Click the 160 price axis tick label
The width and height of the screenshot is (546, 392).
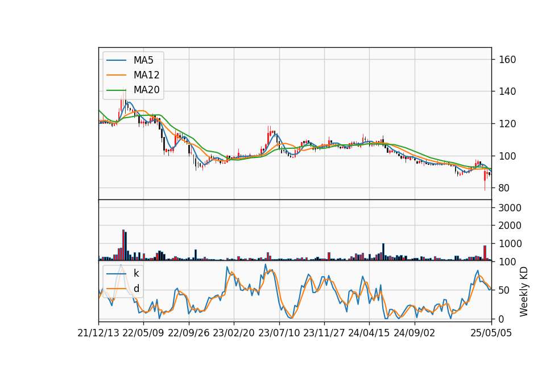(507, 60)
